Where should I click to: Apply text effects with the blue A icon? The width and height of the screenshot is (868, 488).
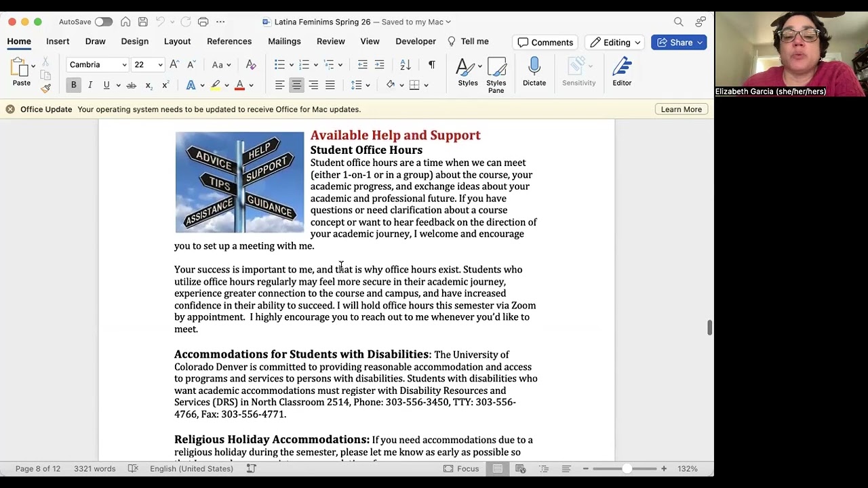click(x=191, y=85)
